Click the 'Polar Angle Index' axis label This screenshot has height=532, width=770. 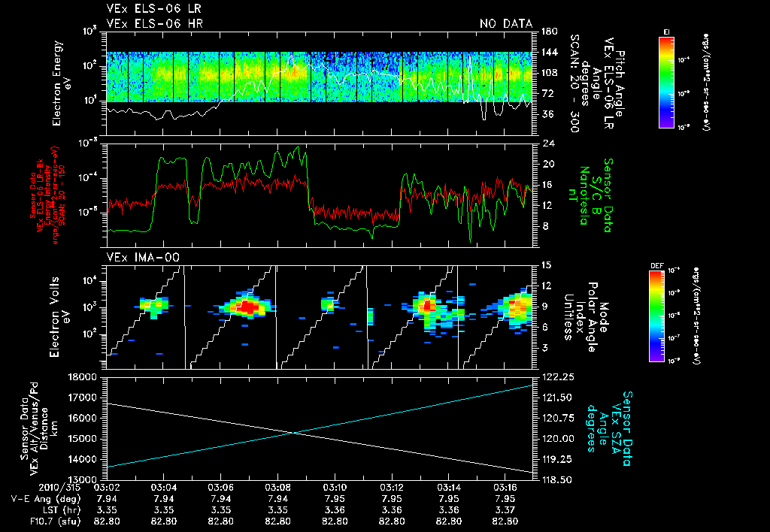(585, 317)
